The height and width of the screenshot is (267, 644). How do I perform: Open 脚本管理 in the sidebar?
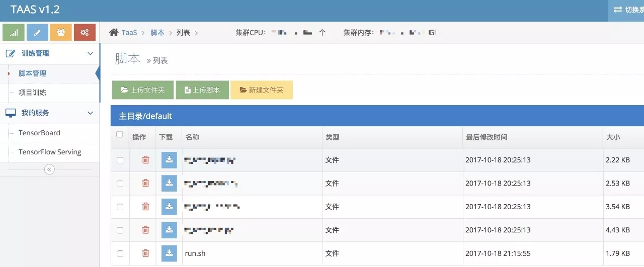coord(32,73)
